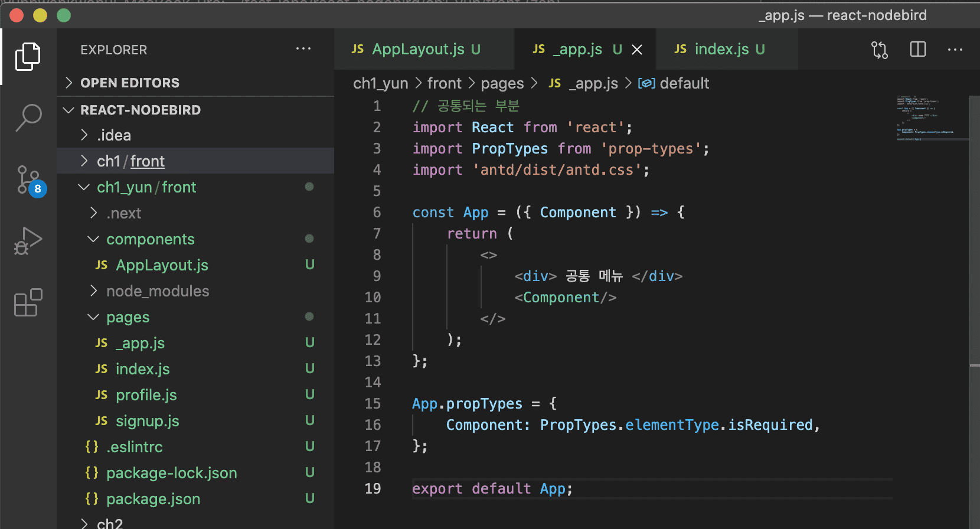Open editor more actions ellipsis menu
The image size is (980, 529).
click(955, 50)
